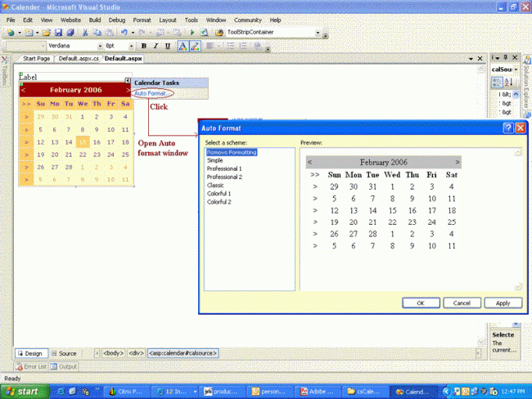This screenshot has height=399, width=532.
Task: Select the <div> tag in tag navigator
Action: tap(136, 353)
